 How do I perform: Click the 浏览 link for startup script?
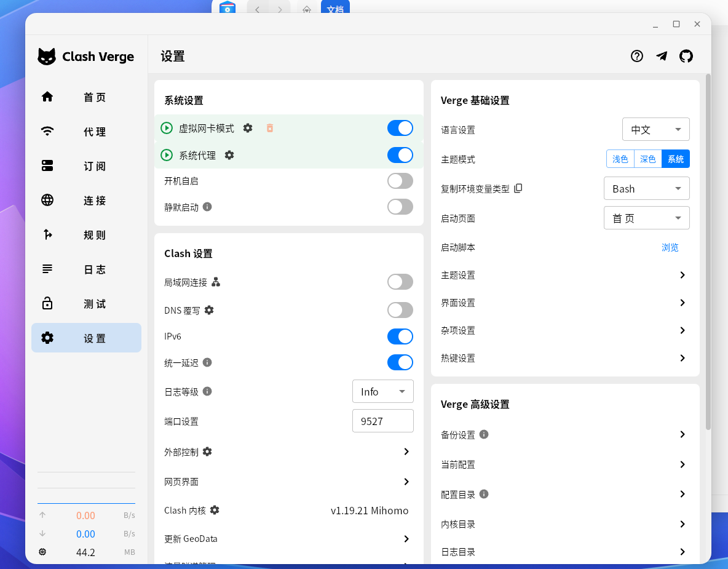click(x=670, y=247)
